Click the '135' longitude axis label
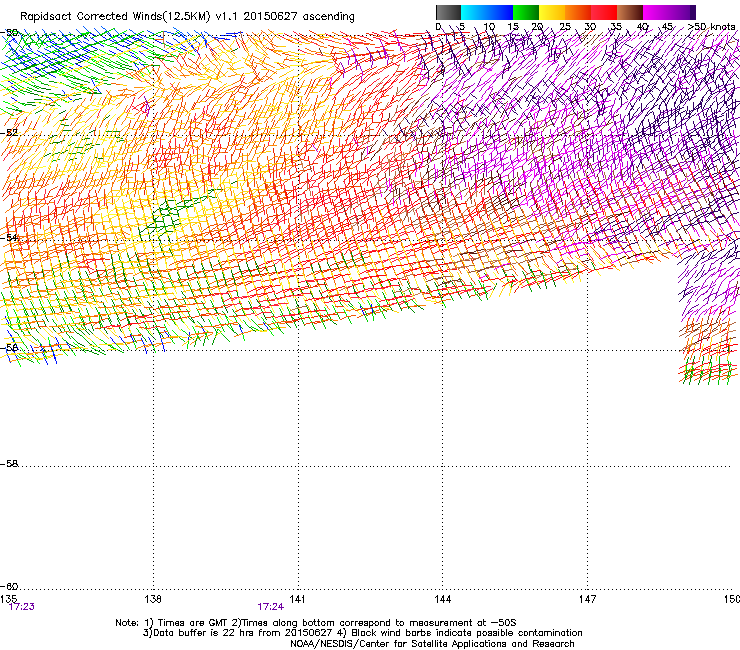The height and width of the screenshot is (650, 740). pyautogui.click(x=8, y=599)
